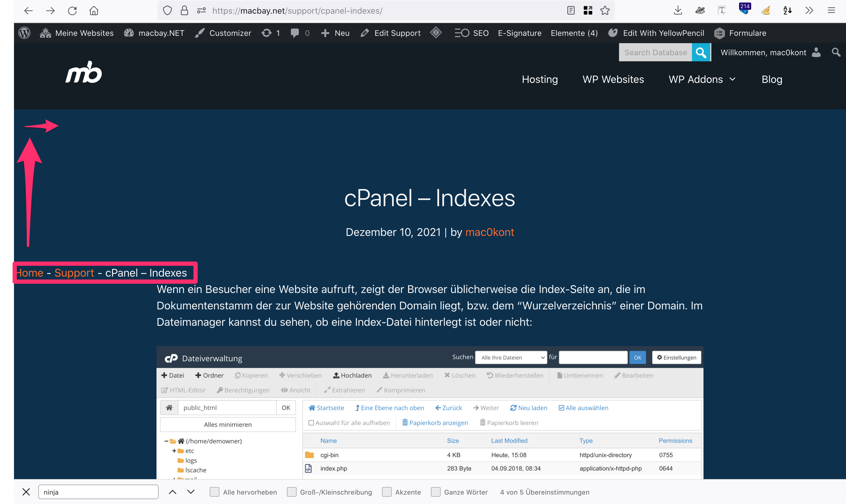
Task: Toggle Akzente checkbox
Action: click(387, 492)
